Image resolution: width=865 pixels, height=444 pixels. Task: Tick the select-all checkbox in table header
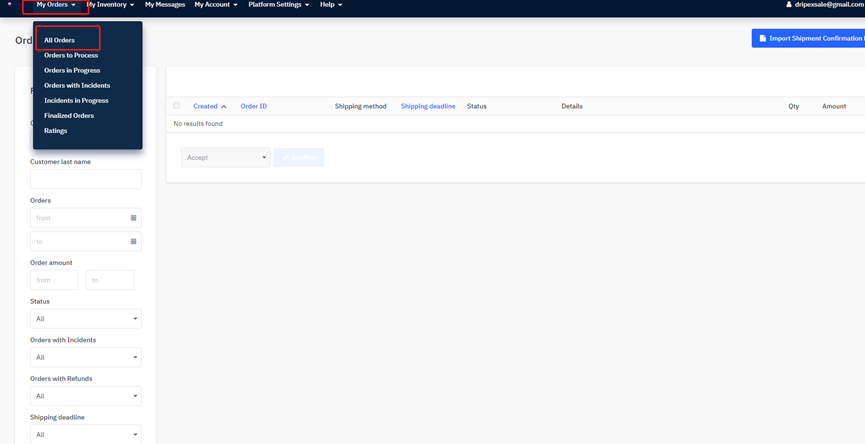(x=177, y=105)
